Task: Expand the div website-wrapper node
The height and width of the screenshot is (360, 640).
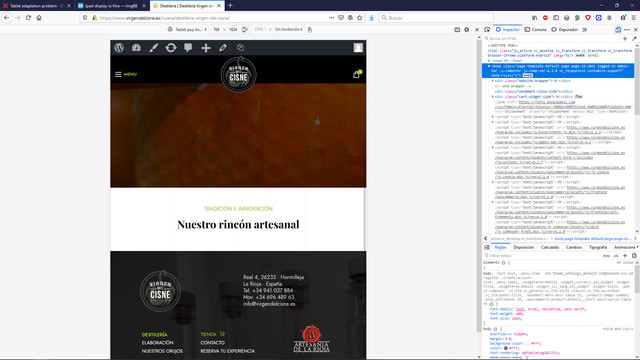Action: pyautogui.click(x=493, y=81)
